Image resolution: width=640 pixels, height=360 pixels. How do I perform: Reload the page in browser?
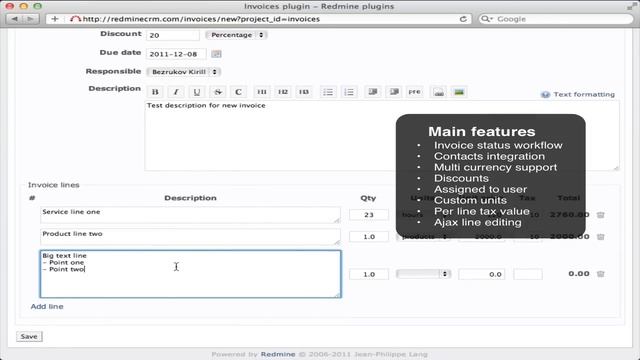(463, 19)
